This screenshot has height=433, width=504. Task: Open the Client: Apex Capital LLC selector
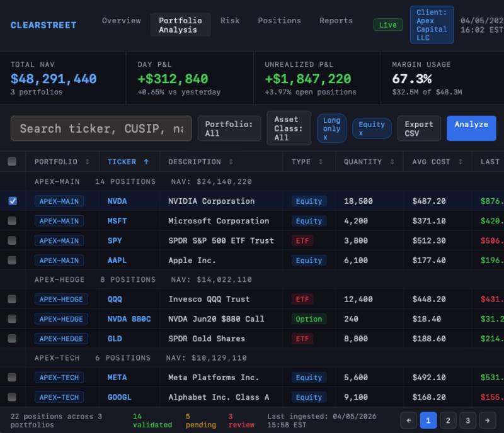coord(432,25)
